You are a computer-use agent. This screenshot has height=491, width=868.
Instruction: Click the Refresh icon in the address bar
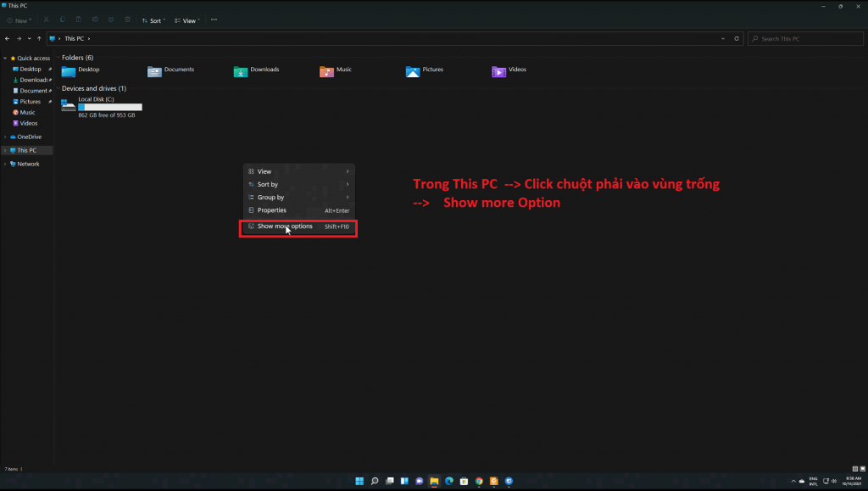pos(736,38)
